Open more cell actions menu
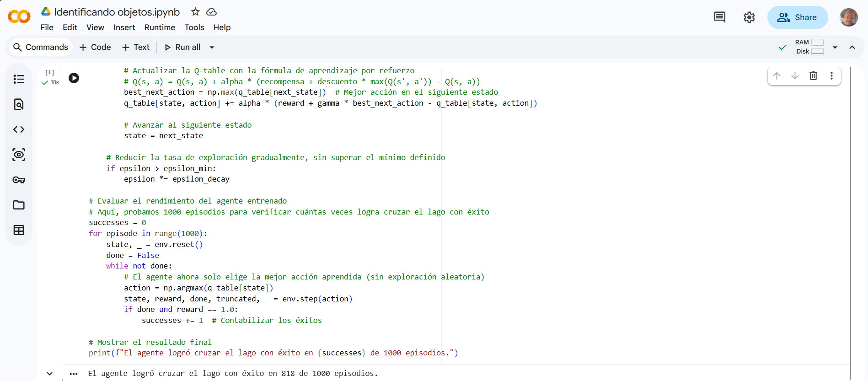 click(x=831, y=75)
